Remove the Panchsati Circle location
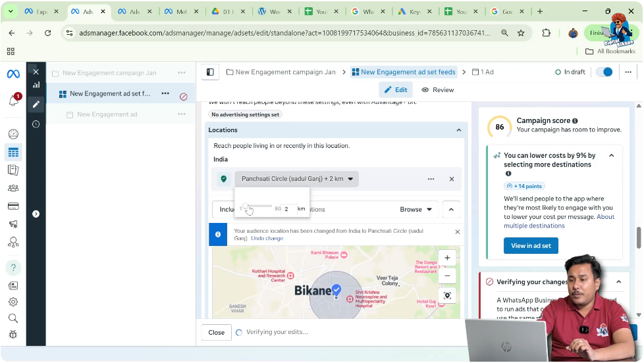This screenshot has height=363, width=644. (x=452, y=180)
